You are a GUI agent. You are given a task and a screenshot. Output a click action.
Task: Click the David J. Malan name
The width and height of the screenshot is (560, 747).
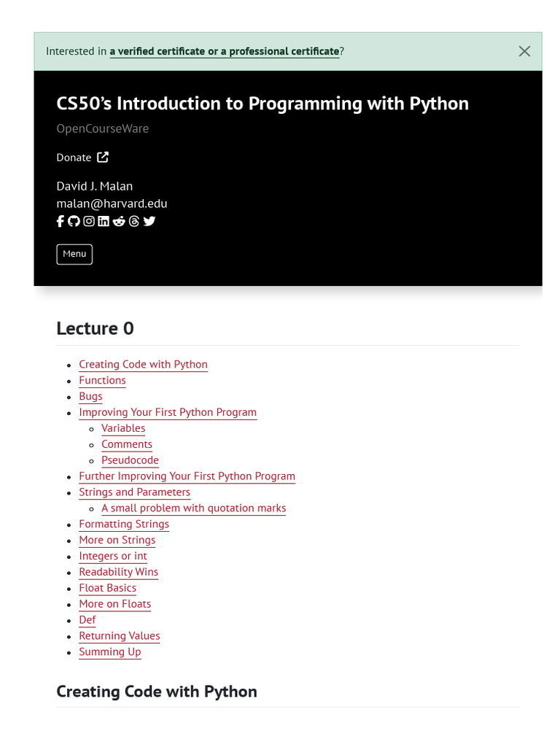point(94,186)
